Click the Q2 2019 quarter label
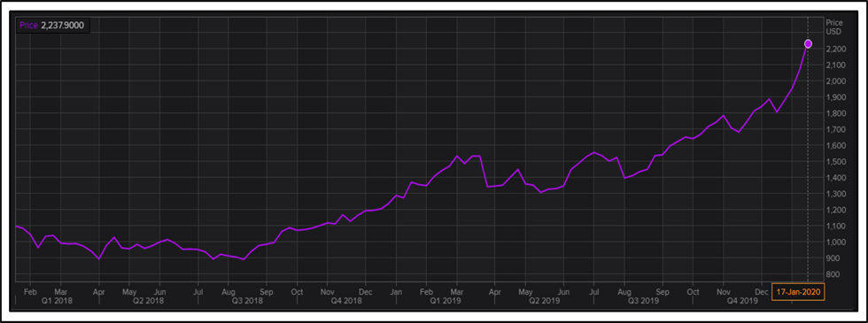The width and height of the screenshot is (868, 323). click(544, 300)
